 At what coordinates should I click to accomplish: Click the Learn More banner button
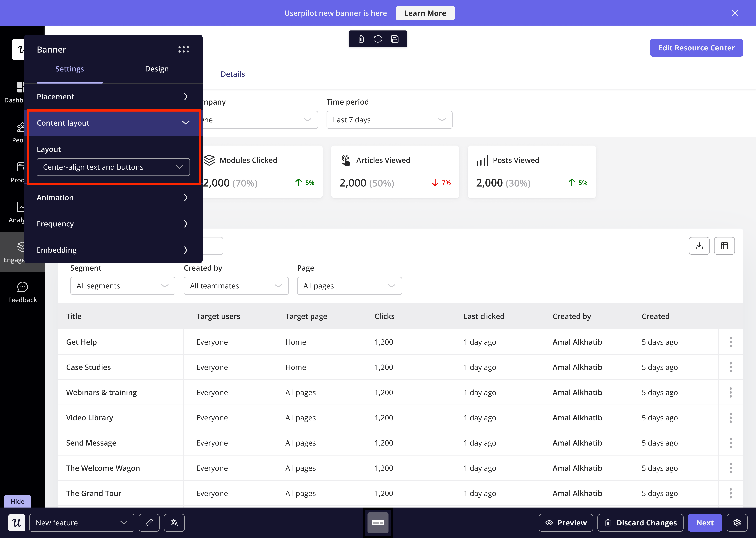coord(425,13)
